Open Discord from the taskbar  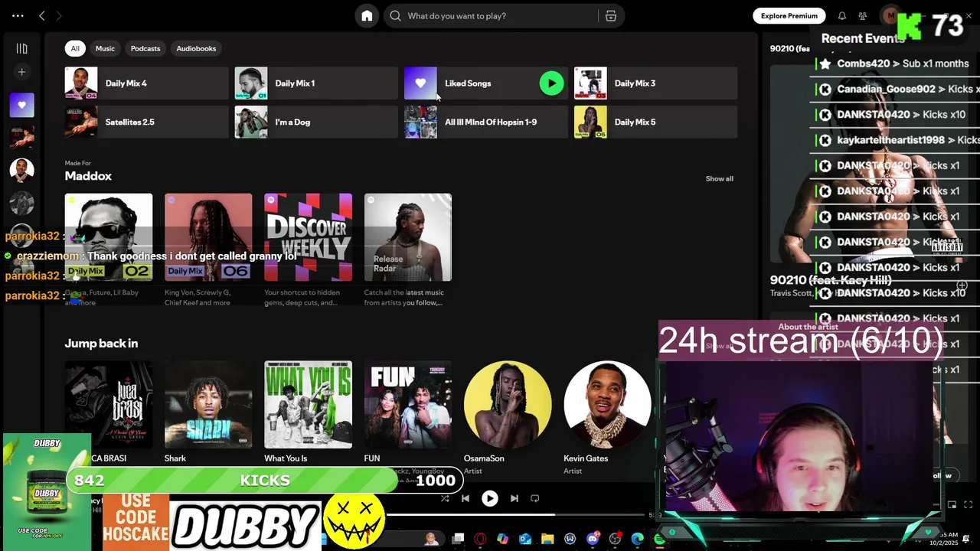593,539
